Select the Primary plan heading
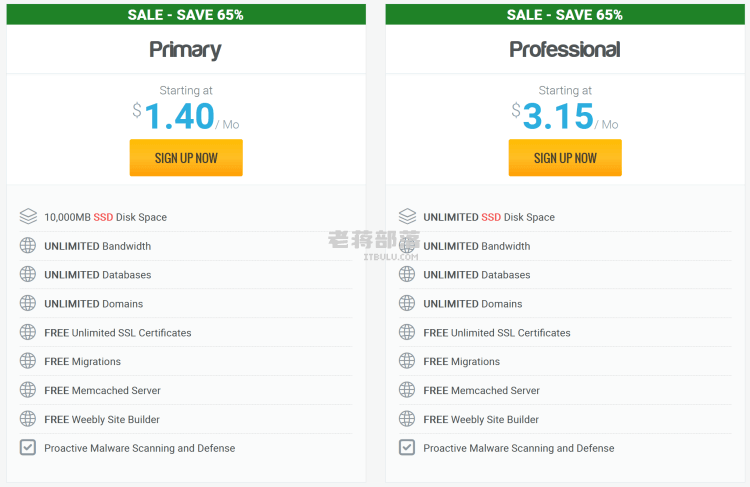 click(186, 50)
